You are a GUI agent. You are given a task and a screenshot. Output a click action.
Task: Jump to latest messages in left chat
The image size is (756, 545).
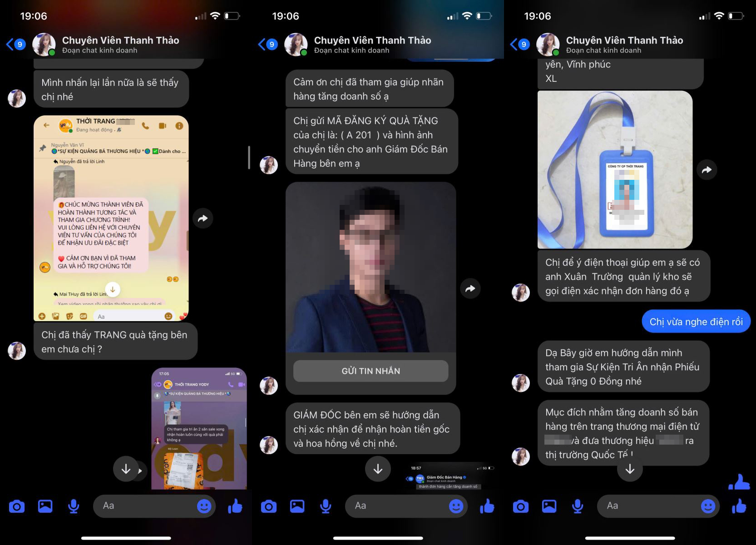click(126, 469)
